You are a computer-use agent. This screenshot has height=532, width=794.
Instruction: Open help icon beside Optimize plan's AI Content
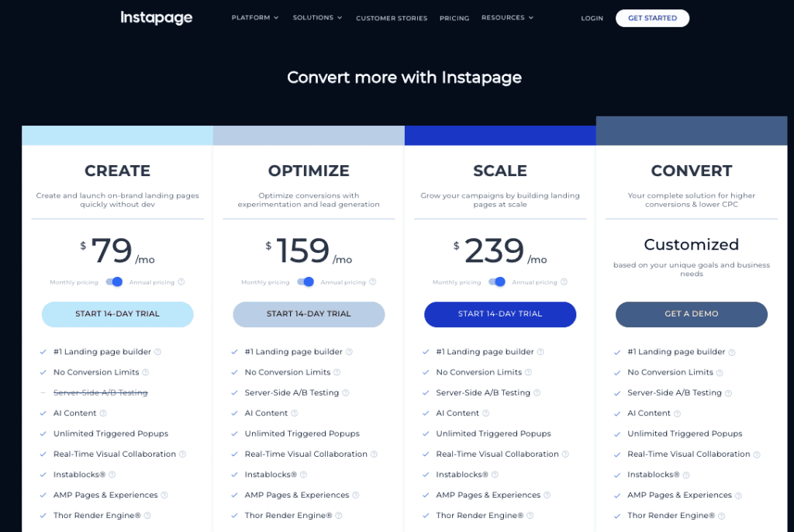[x=294, y=413]
